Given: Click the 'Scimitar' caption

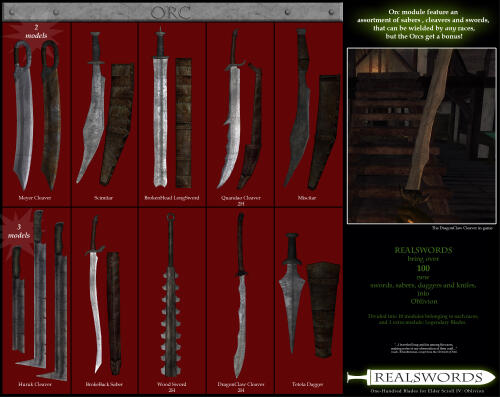Looking at the screenshot, I should (x=103, y=198).
